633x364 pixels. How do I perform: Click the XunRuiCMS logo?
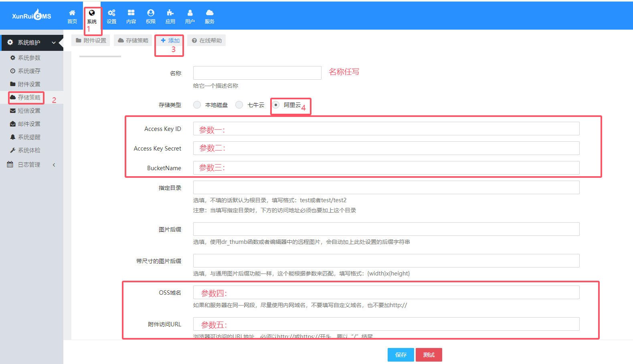tap(32, 15)
